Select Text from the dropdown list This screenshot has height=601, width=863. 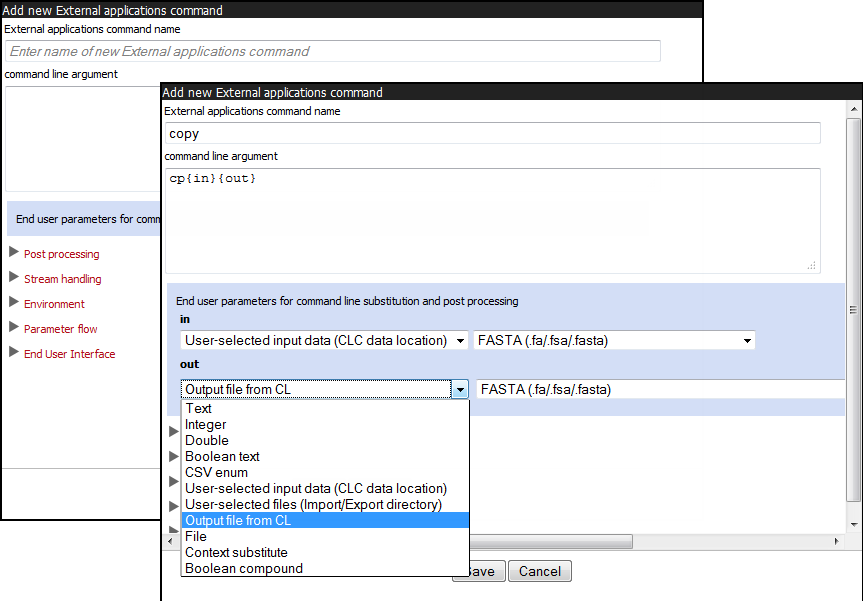click(198, 408)
